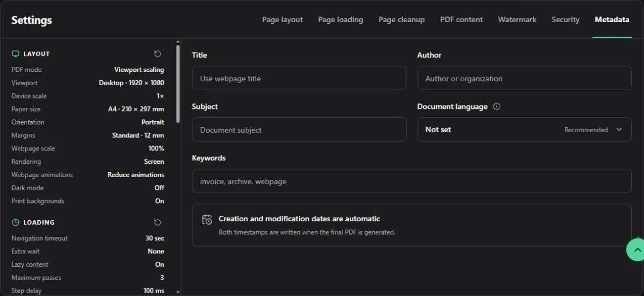Click into the Subject input field
Screen dimensions: 644x296
(x=299, y=129)
